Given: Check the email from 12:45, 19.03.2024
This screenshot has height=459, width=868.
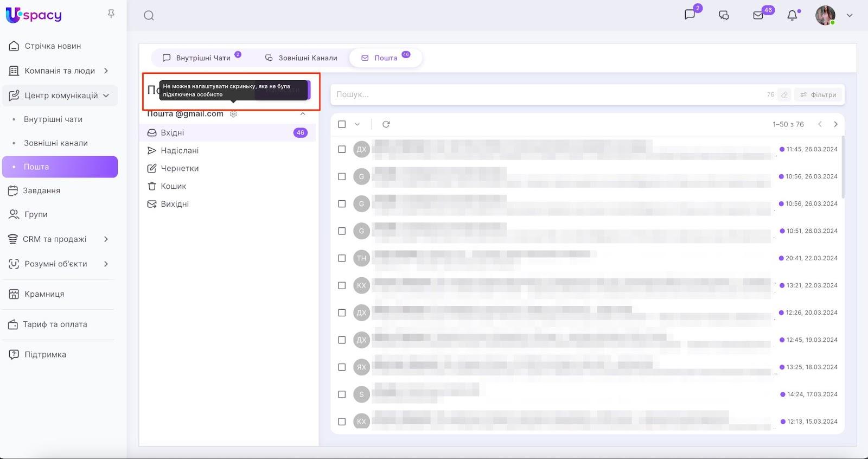Looking at the screenshot, I should 342,340.
